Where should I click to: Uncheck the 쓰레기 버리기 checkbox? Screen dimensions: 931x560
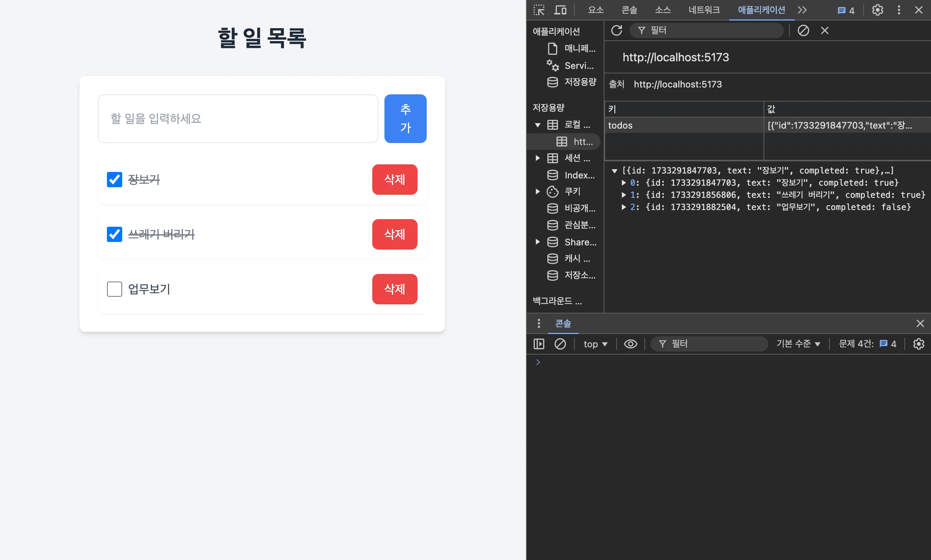point(115,234)
